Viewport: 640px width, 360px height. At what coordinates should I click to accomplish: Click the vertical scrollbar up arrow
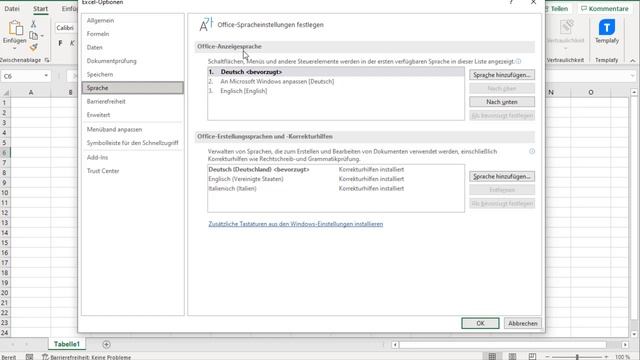[634, 93]
